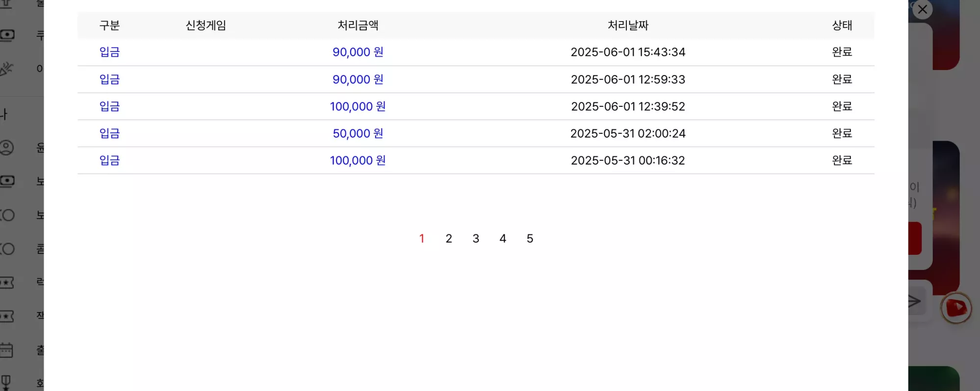Open the user profile icon in sidebar
The image size is (980, 391).
(x=6, y=147)
